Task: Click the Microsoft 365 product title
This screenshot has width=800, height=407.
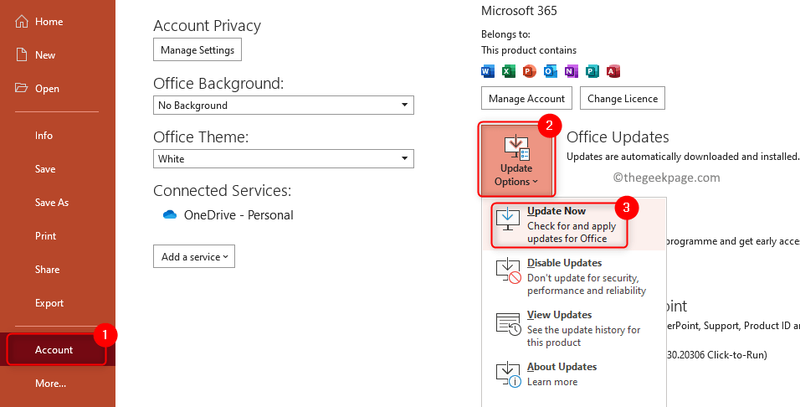Action: pos(519,10)
